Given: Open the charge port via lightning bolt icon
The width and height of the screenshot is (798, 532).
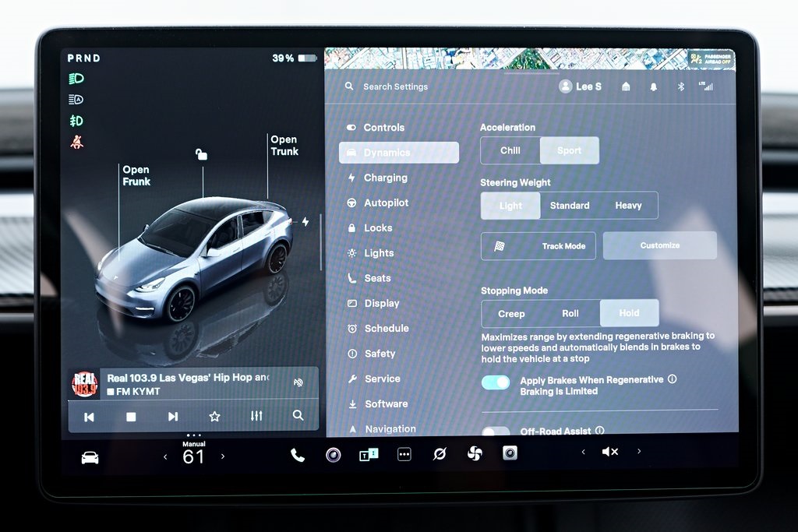Looking at the screenshot, I should pos(305,222).
